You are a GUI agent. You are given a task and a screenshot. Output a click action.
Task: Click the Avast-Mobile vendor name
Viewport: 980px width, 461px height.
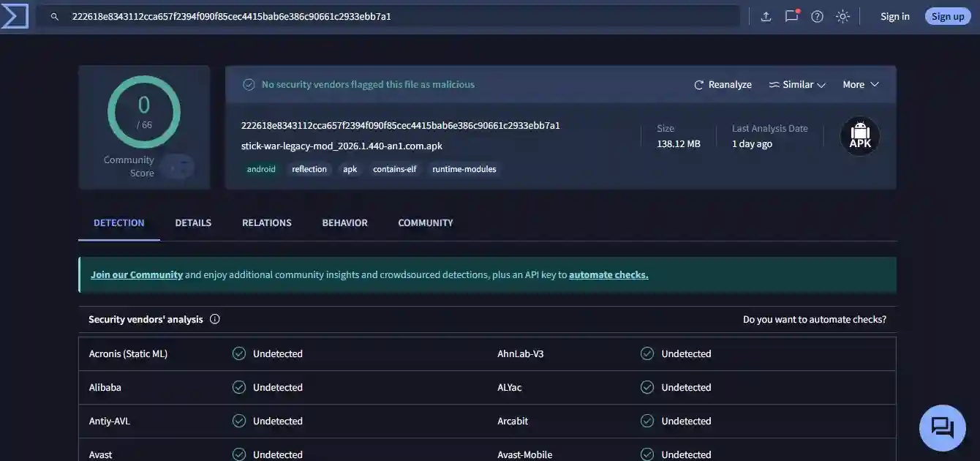525,454
